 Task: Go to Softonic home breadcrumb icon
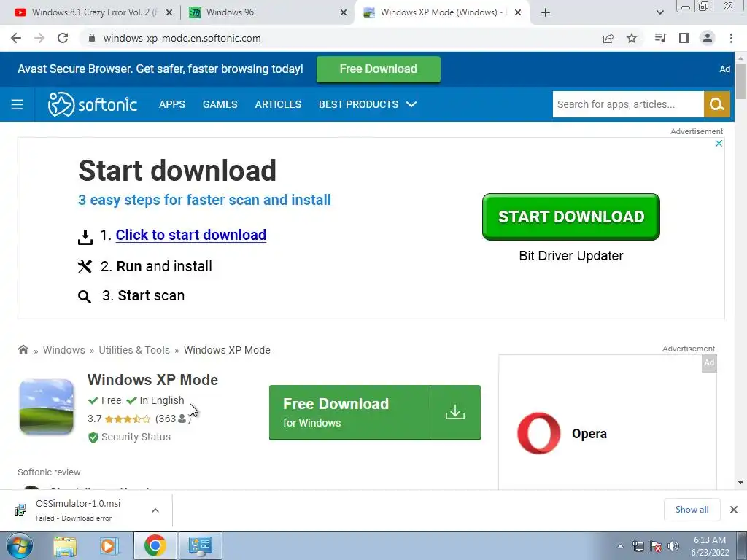pos(23,349)
